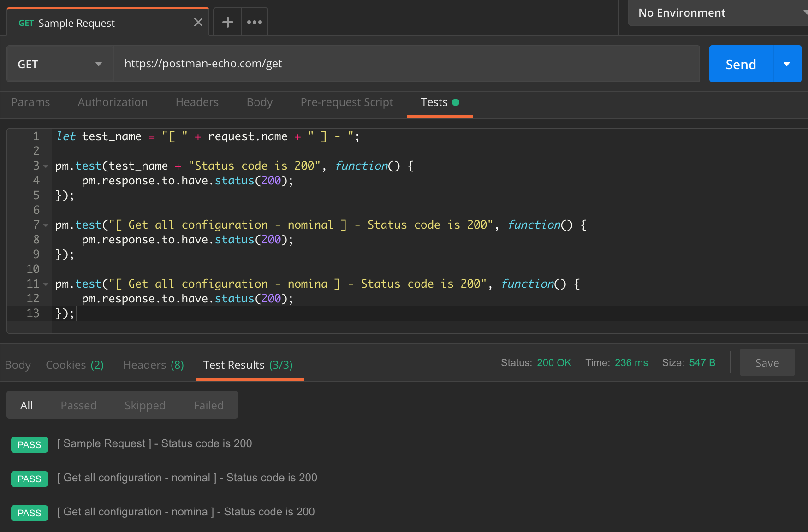Collapse the test block at line 11
This screenshot has height=532, width=808.
[45, 284]
